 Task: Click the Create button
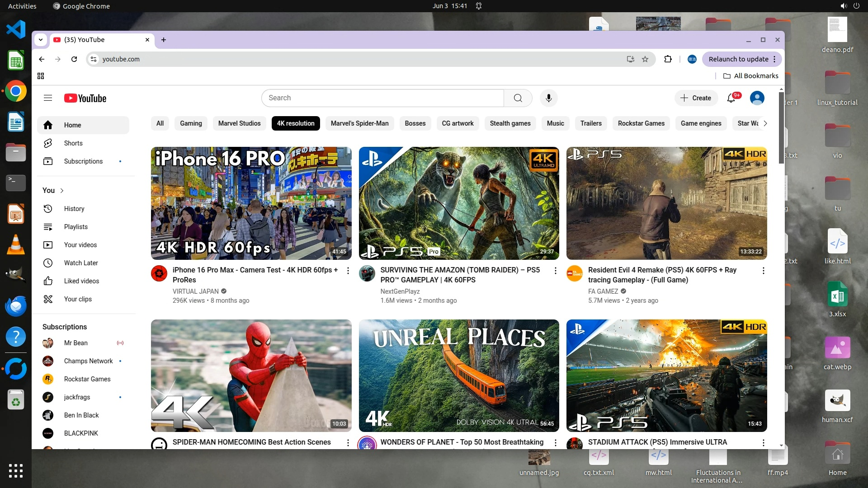click(x=696, y=98)
